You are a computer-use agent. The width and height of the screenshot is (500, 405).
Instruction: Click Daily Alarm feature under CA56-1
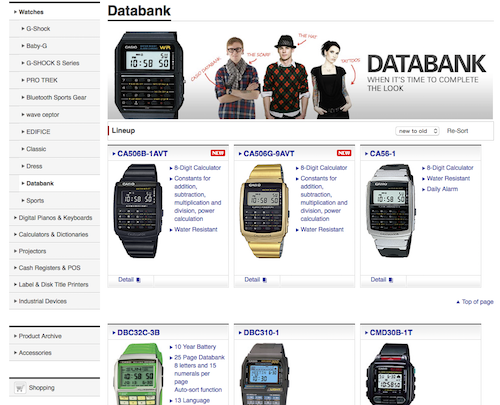(442, 189)
